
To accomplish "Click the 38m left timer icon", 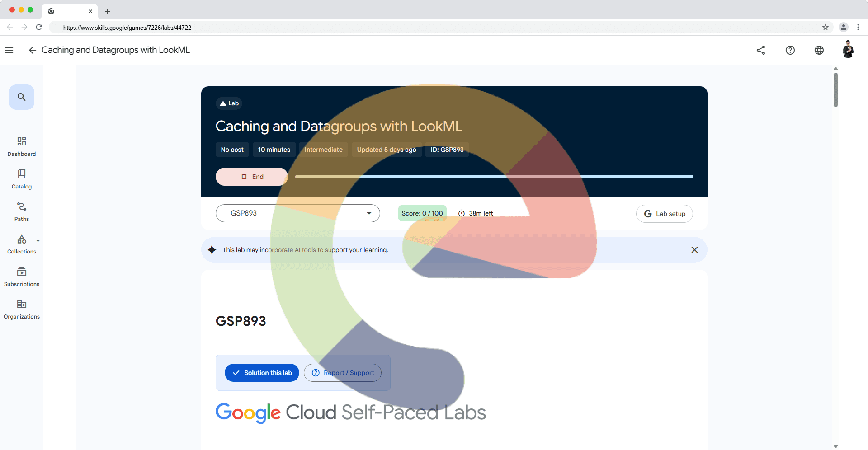I will [x=462, y=213].
